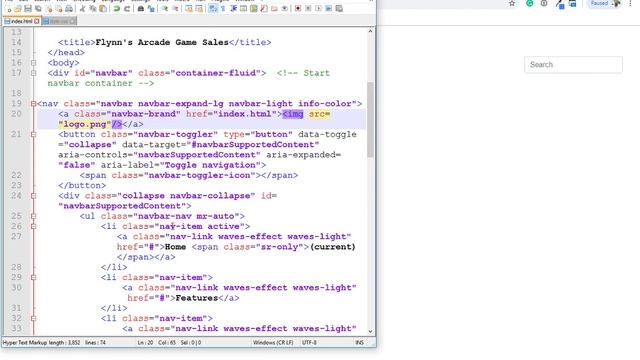Toggle synchronized vertical scrolling
The image size is (640, 360).
[x=189, y=9]
